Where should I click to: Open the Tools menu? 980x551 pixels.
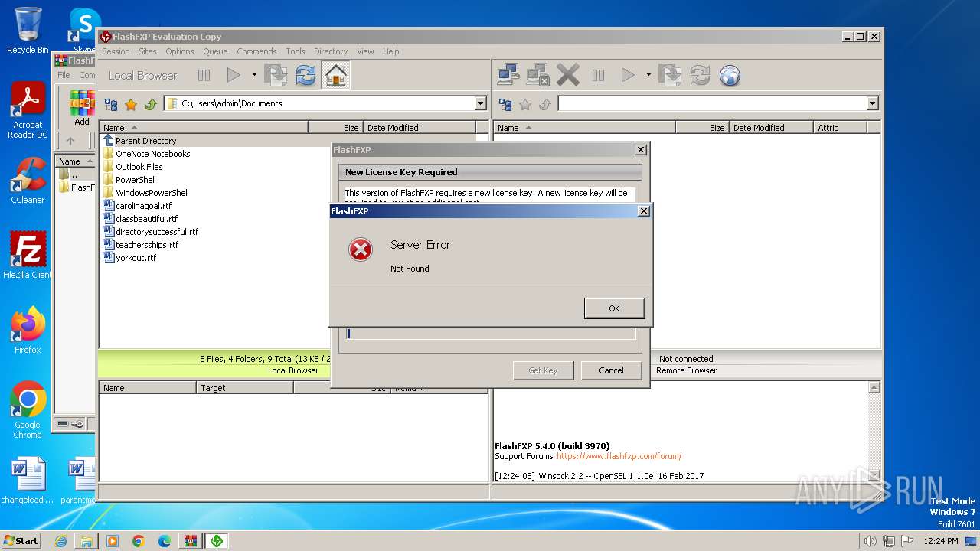point(296,51)
